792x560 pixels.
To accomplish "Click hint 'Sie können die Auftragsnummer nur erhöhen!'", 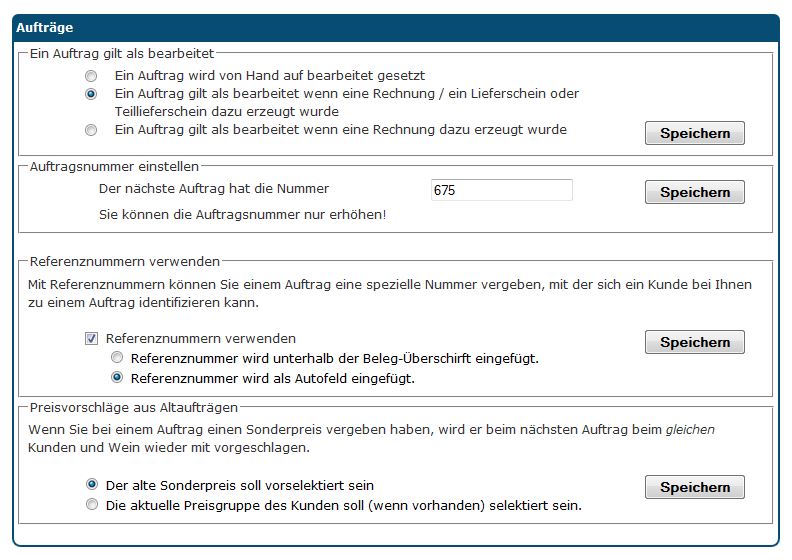I will (x=242, y=214).
